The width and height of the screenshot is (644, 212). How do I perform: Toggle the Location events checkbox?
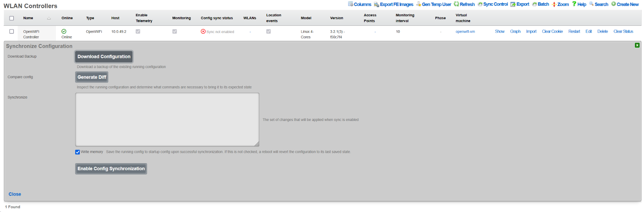pyautogui.click(x=268, y=31)
